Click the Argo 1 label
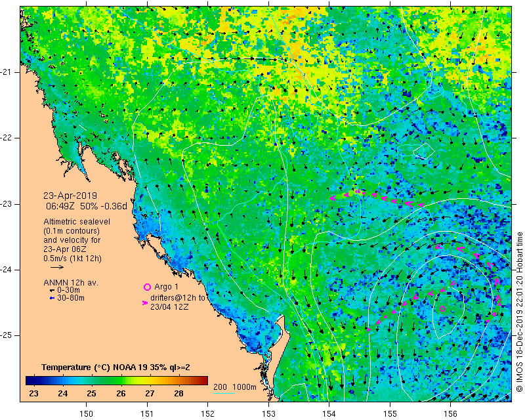The image size is (525, 420). click(167, 287)
